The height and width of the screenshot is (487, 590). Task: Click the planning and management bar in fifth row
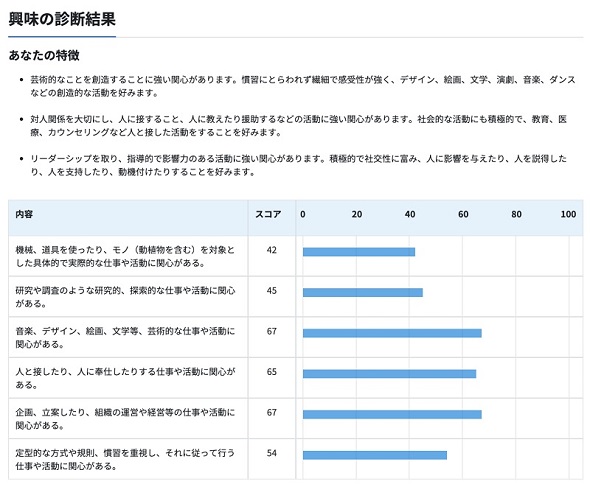392,414
